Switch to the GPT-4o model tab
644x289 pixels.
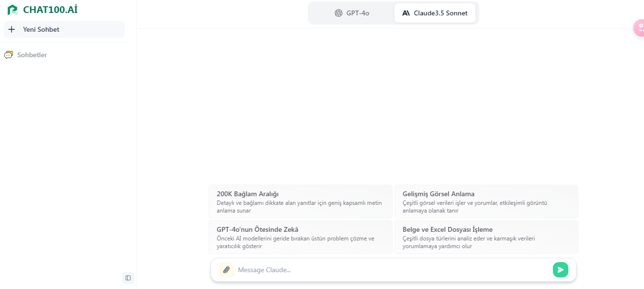click(x=352, y=13)
